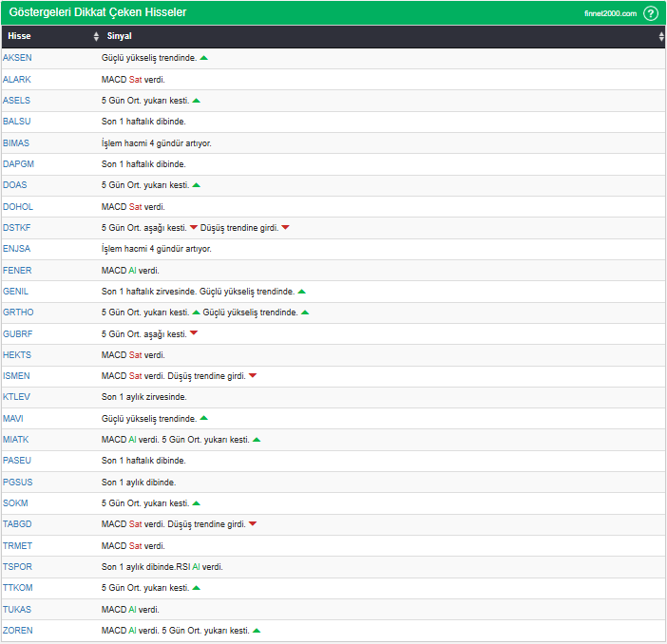Image resolution: width=667 pixels, height=644 pixels.
Task: Click red down arrow in TABGD row
Action: pos(253,524)
